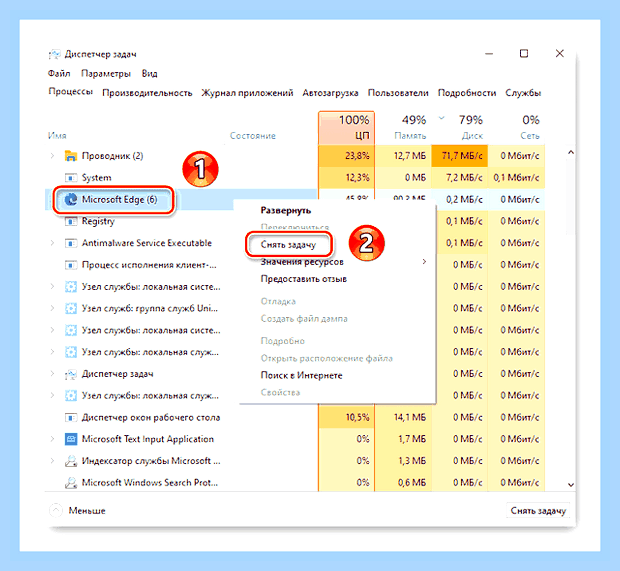Image resolution: width=620 pixels, height=571 pixels.
Task: Click the System process icon
Action: 71,178
